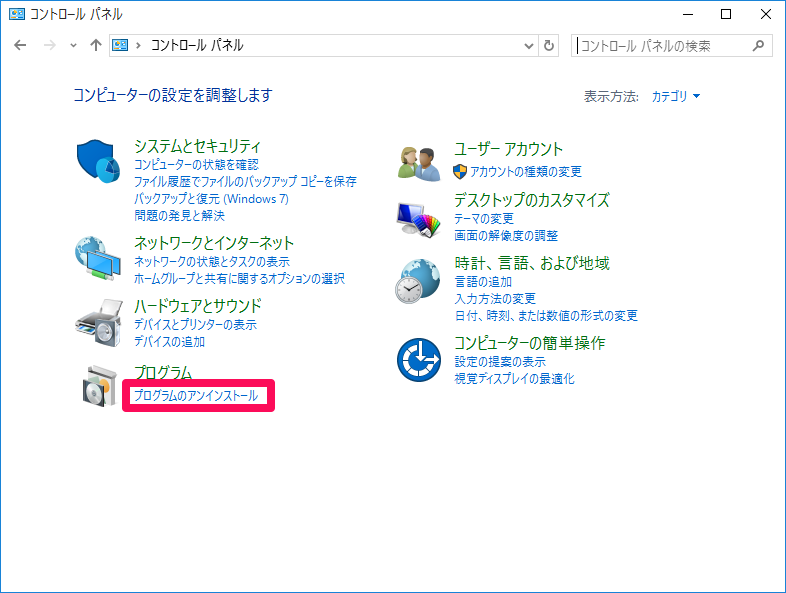Open 画面の解像度の調整 link
This screenshot has width=786, height=593.
pos(506,236)
